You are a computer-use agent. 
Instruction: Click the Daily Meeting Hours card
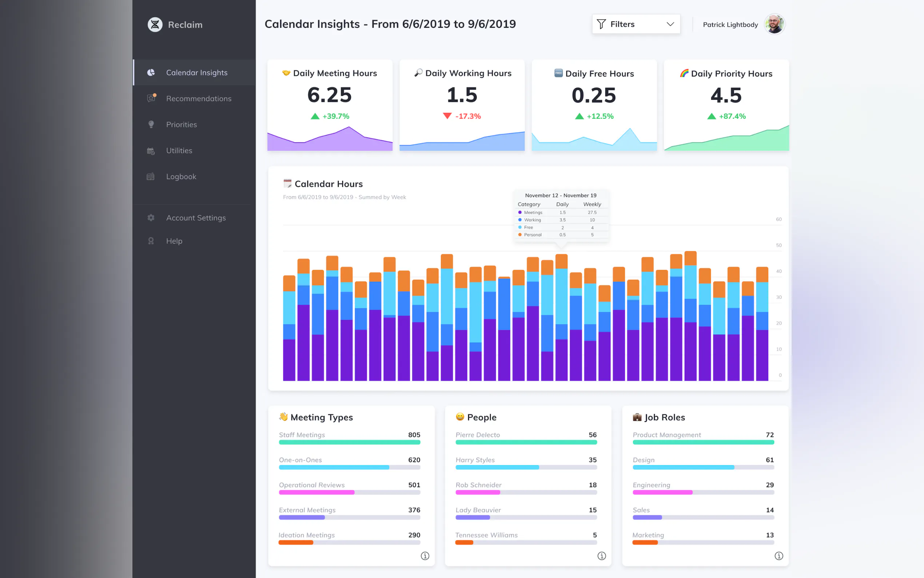point(330,105)
